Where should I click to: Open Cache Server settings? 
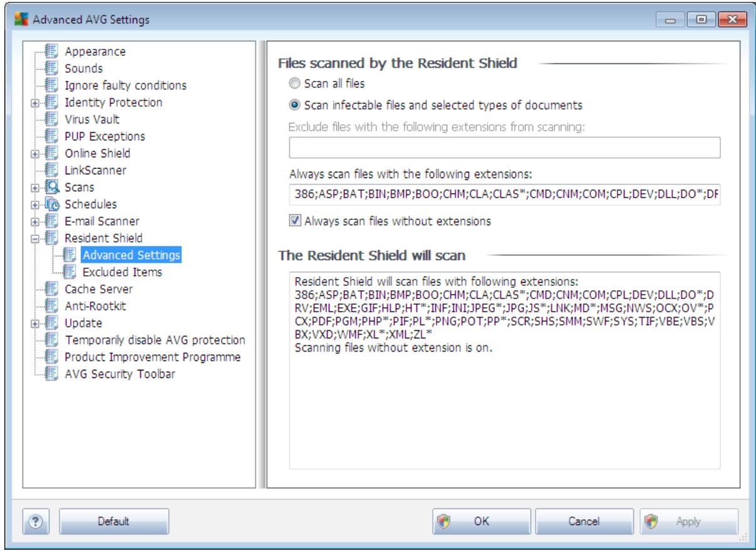pyautogui.click(x=98, y=289)
